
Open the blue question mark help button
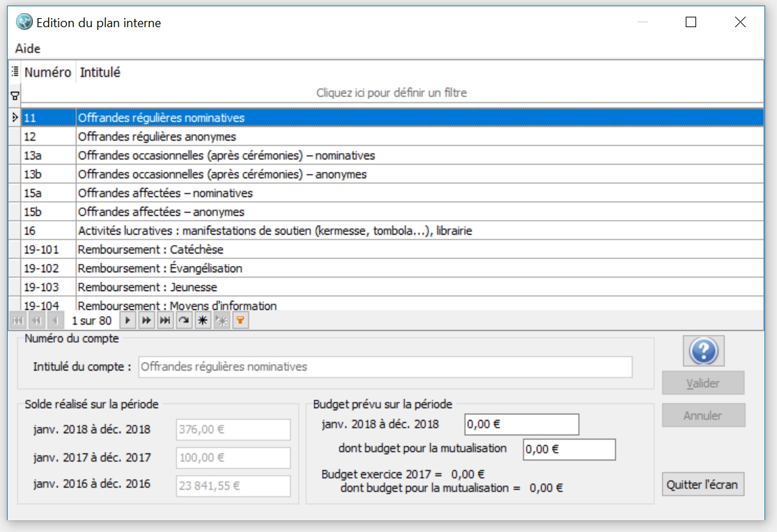703,351
